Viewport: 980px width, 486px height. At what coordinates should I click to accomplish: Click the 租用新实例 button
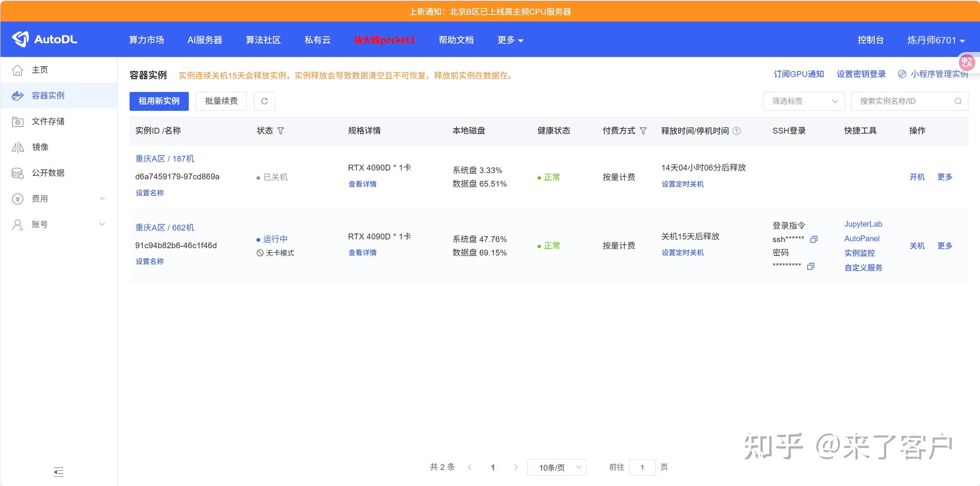coord(159,101)
